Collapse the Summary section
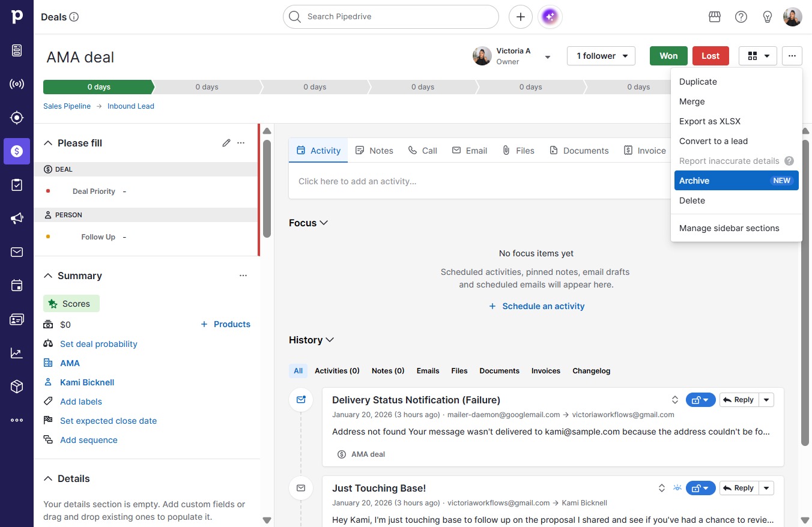This screenshot has width=812, height=527. click(49, 276)
